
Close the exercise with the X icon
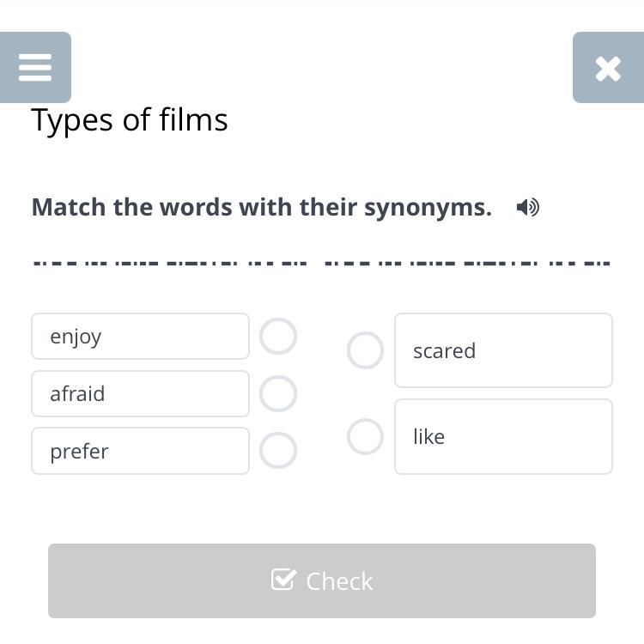tap(608, 67)
